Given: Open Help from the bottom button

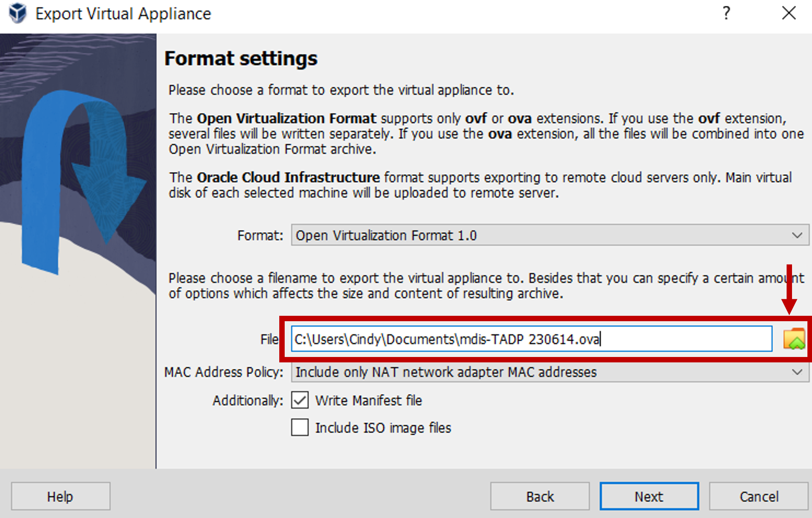Looking at the screenshot, I should click(60, 496).
